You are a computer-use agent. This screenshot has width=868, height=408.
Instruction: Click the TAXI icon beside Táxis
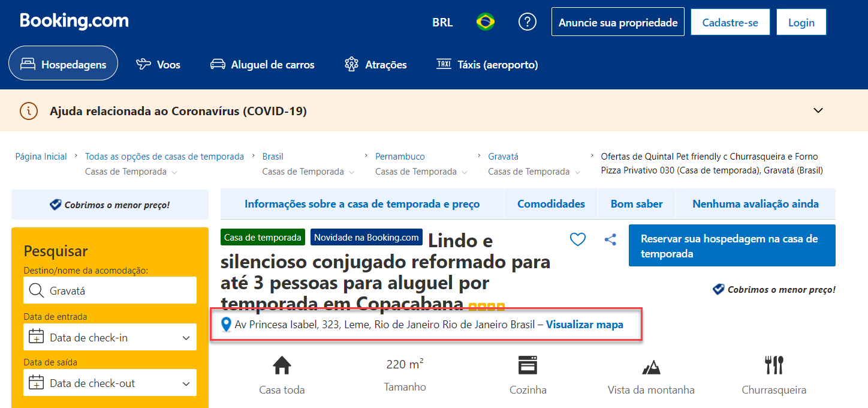click(x=444, y=64)
